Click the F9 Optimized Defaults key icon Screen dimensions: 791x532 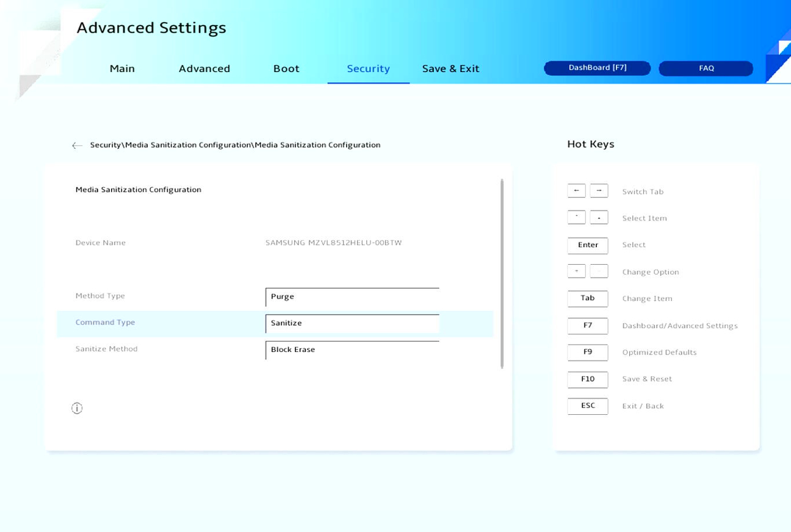tap(587, 353)
